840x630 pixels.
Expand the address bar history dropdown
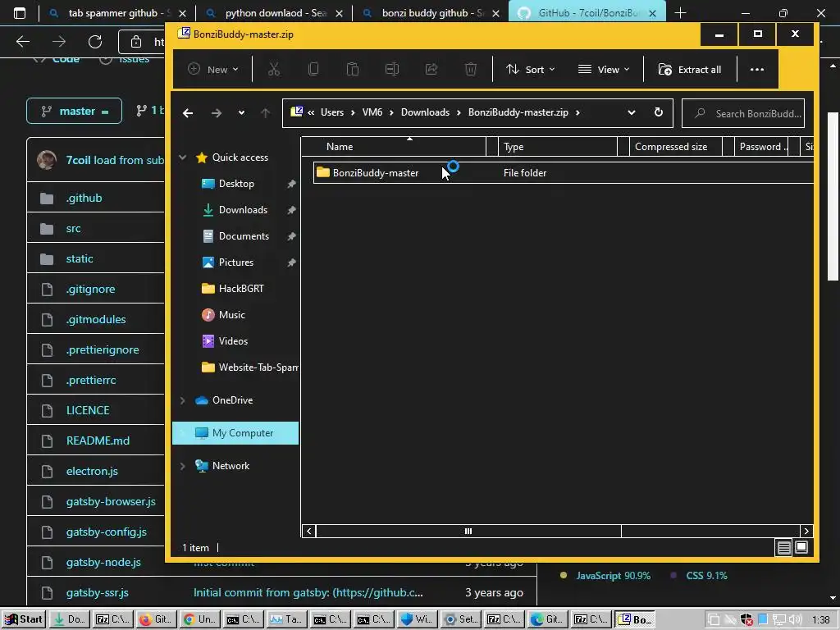(632, 112)
